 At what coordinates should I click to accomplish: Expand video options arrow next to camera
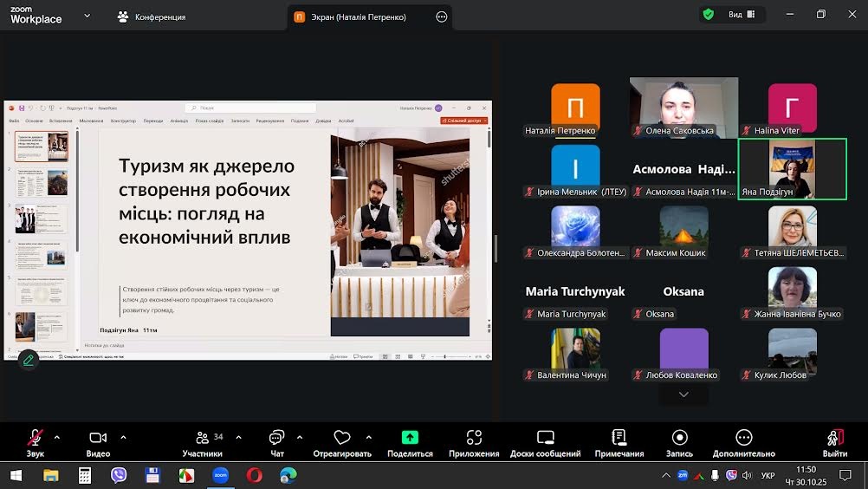(x=123, y=438)
